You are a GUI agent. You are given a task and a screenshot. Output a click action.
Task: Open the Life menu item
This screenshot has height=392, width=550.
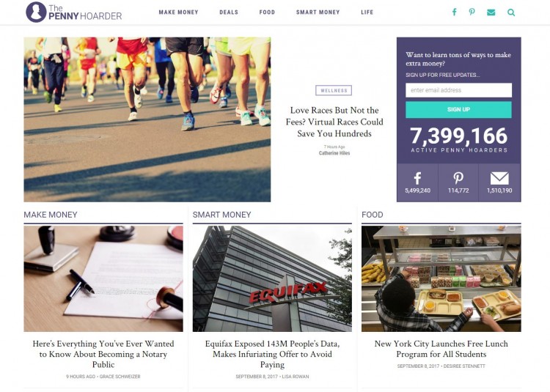click(x=367, y=12)
